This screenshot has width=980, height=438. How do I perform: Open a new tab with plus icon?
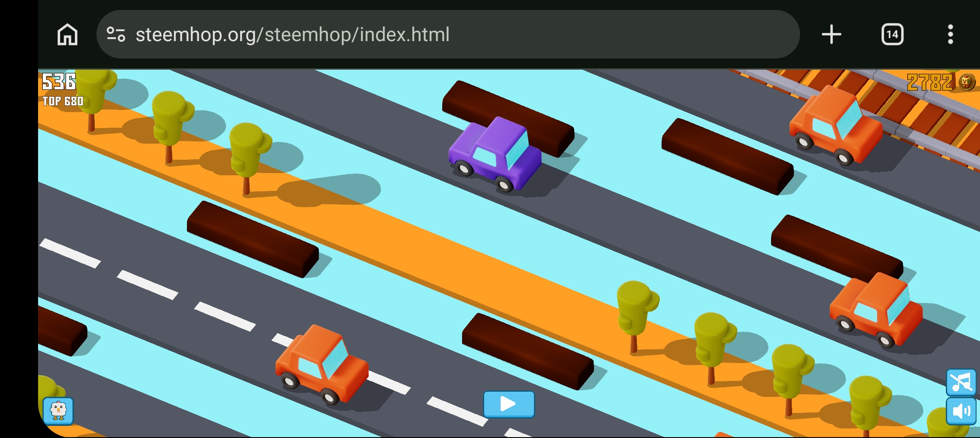(831, 35)
